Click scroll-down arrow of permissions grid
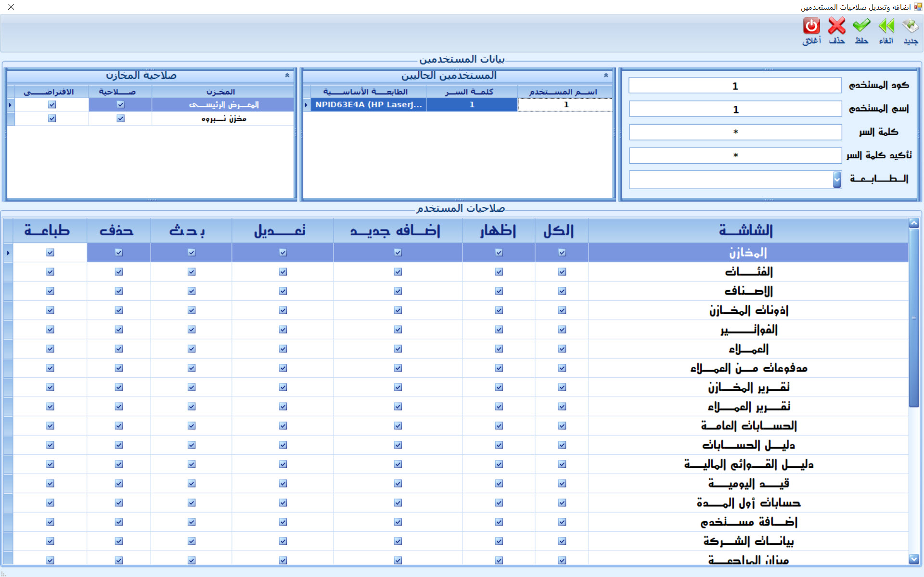The height and width of the screenshot is (577, 924). tap(914, 559)
